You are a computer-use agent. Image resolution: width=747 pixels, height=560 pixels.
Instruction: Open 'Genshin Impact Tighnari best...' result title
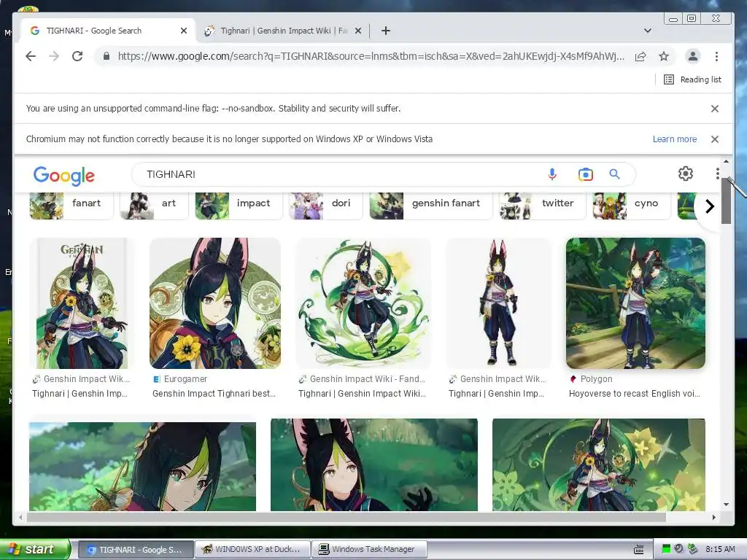click(x=214, y=394)
